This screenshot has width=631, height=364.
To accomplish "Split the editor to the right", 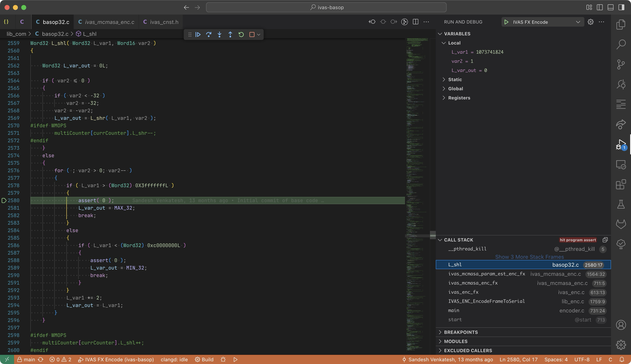I will click(x=415, y=22).
